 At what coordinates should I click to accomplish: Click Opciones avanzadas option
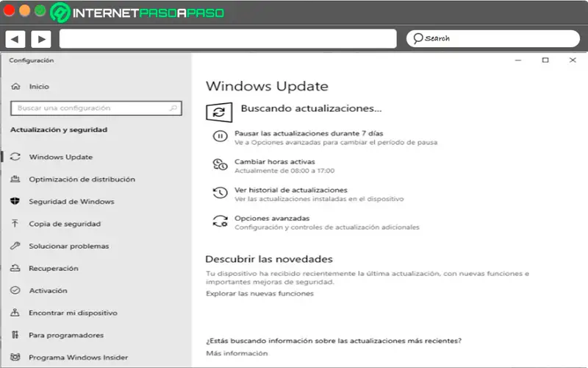[x=272, y=218]
